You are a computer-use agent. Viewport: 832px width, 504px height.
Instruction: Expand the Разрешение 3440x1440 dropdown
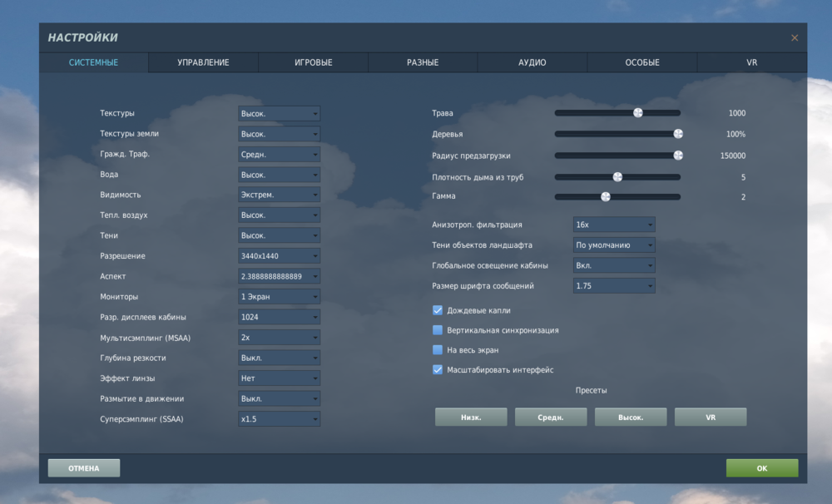tap(279, 255)
